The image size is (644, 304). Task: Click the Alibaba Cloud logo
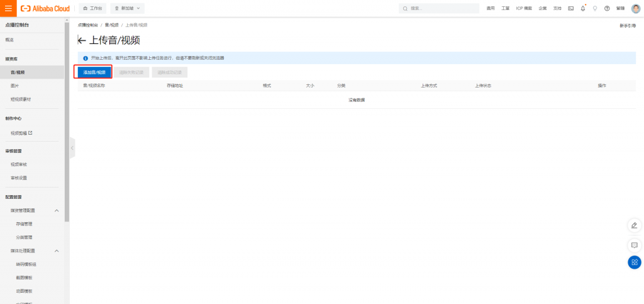point(45,8)
